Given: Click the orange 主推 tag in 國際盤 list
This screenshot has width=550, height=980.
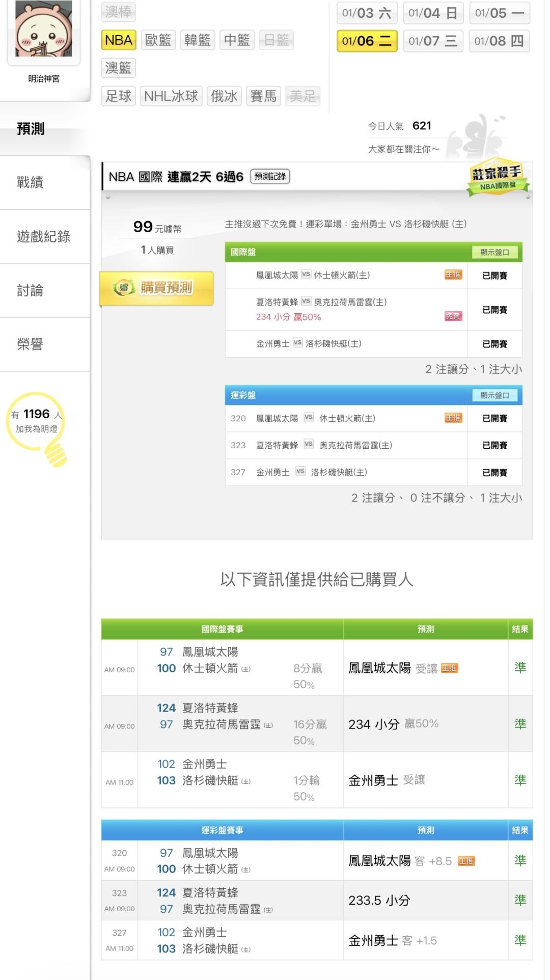Looking at the screenshot, I should (453, 275).
